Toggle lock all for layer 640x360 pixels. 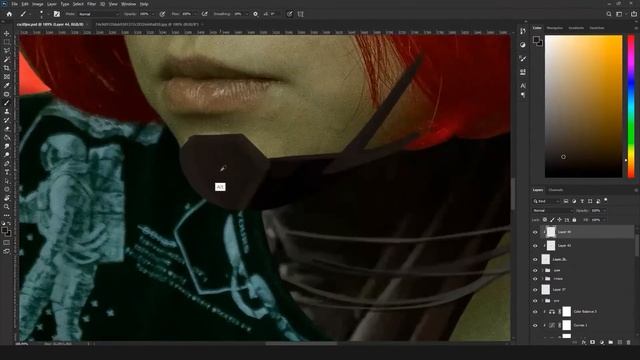574,220
